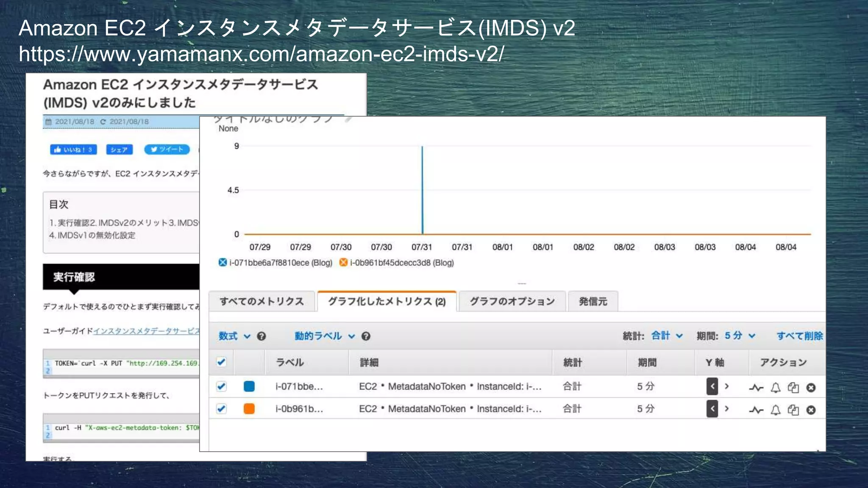This screenshot has width=868, height=488.
Task: Open the 統計 合計 dropdown
Action: click(667, 336)
